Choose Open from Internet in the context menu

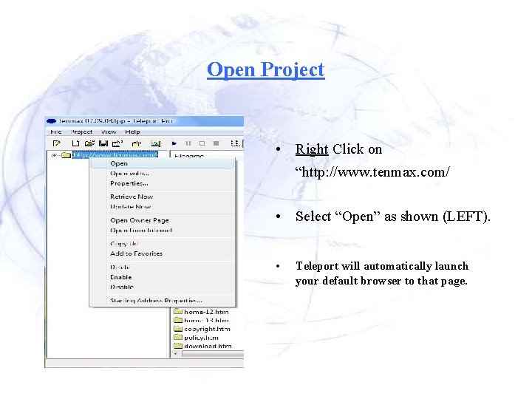pyautogui.click(x=162, y=230)
